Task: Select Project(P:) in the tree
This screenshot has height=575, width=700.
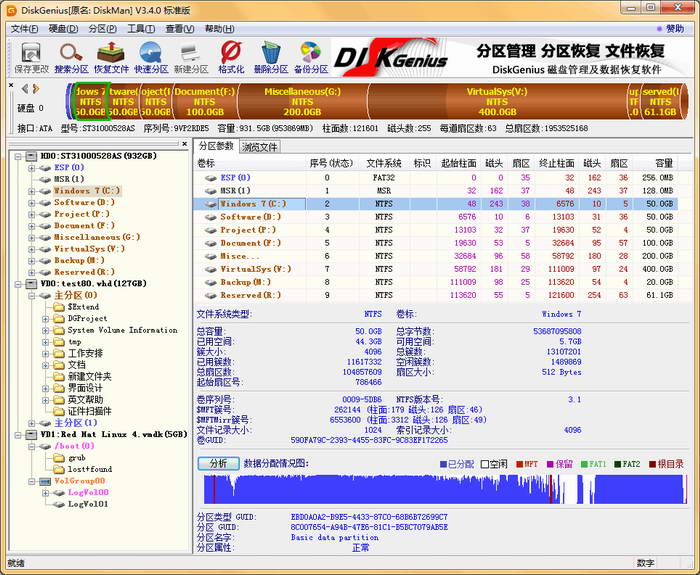Action: (x=81, y=214)
